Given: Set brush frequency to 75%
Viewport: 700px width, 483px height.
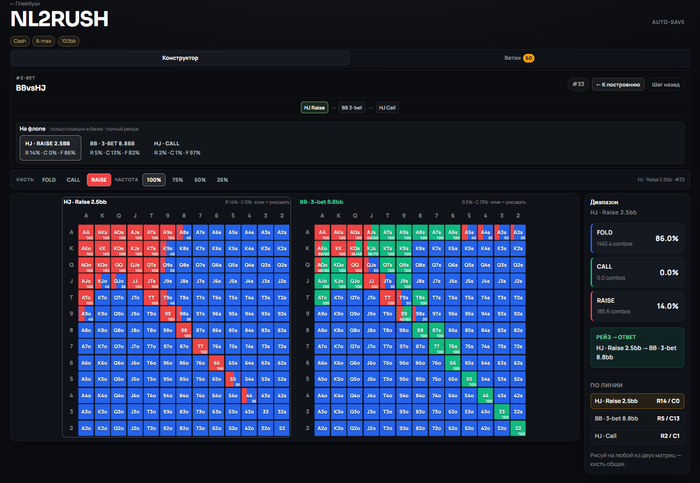Looking at the screenshot, I should (178, 180).
